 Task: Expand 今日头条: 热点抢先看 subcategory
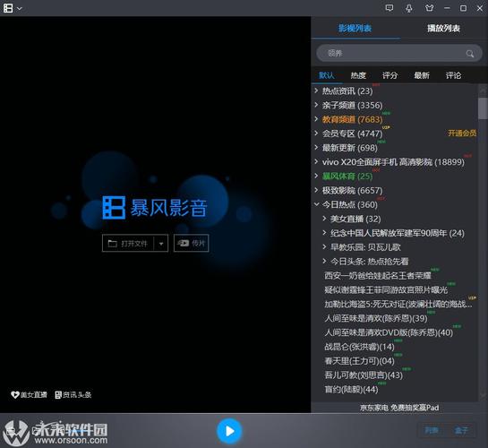[324, 262]
